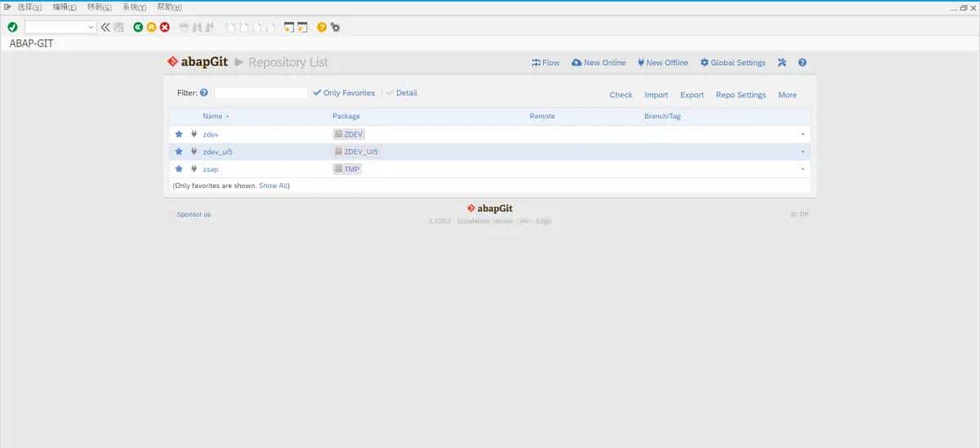
Task: Click the double-chevron collapse command field icon
Action: [105, 27]
